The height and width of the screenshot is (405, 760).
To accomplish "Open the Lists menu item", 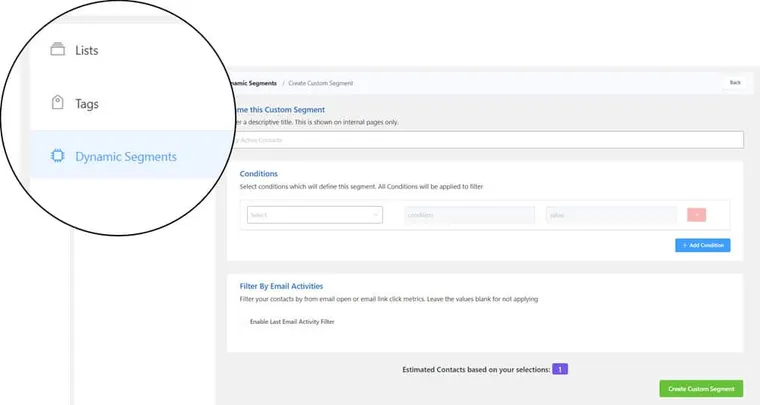I will point(86,50).
